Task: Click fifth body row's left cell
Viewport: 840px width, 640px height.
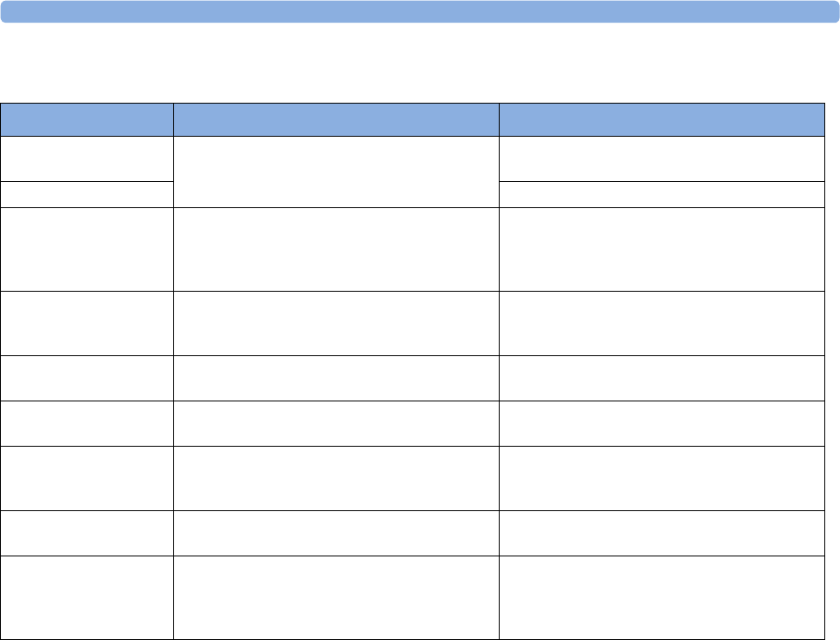Action: click(x=87, y=377)
